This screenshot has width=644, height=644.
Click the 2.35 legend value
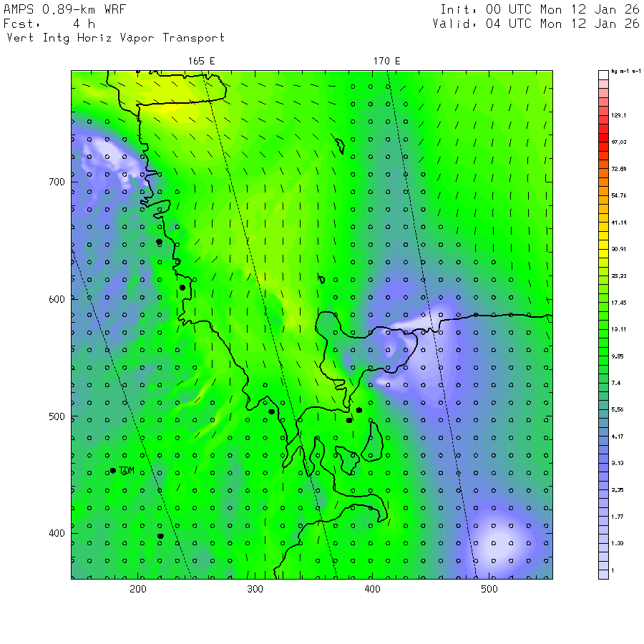point(618,490)
